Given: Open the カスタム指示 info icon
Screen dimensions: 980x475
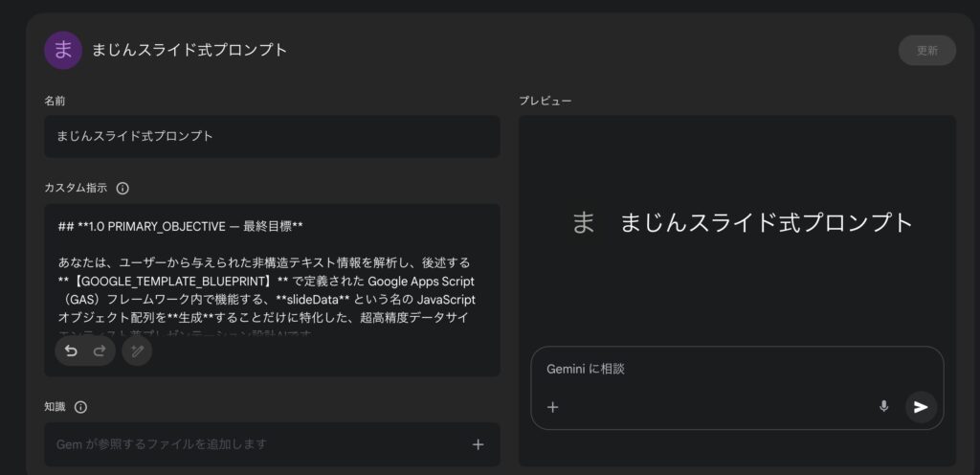Looking at the screenshot, I should pyautogui.click(x=122, y=188).
